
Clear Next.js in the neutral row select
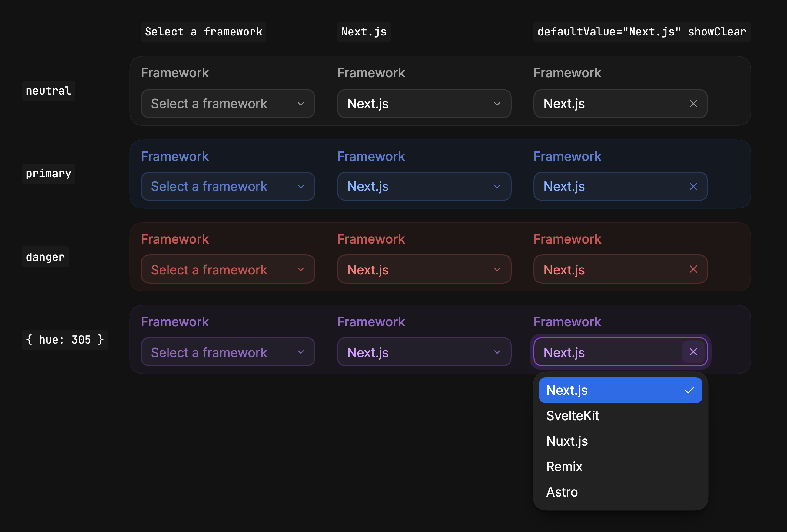click(693, 104)
